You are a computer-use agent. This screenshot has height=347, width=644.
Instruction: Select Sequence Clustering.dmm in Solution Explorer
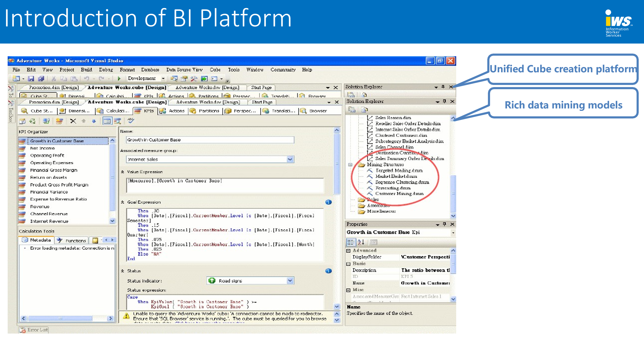[x=402, y=182]
